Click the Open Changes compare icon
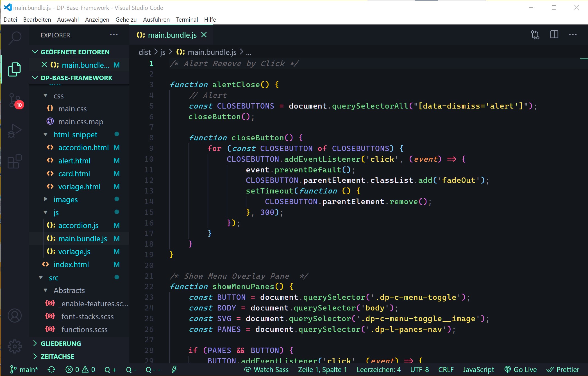This screenshot has height=376, width=588. point(535,35)
